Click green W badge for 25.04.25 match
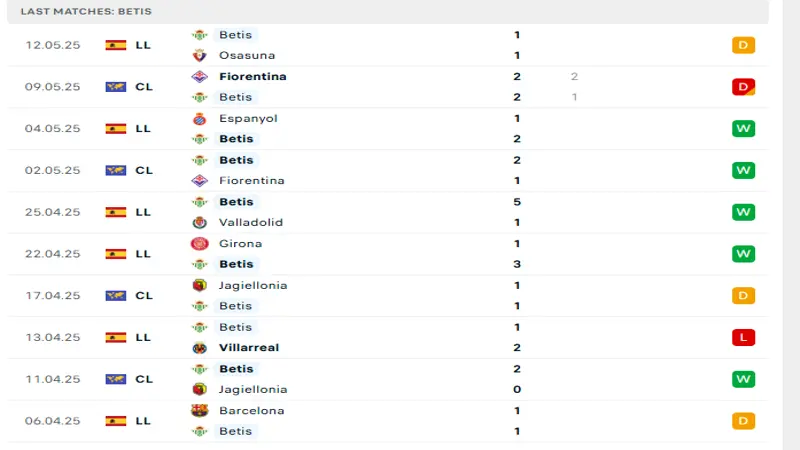The image size is (800, 450). coord(743,212)
